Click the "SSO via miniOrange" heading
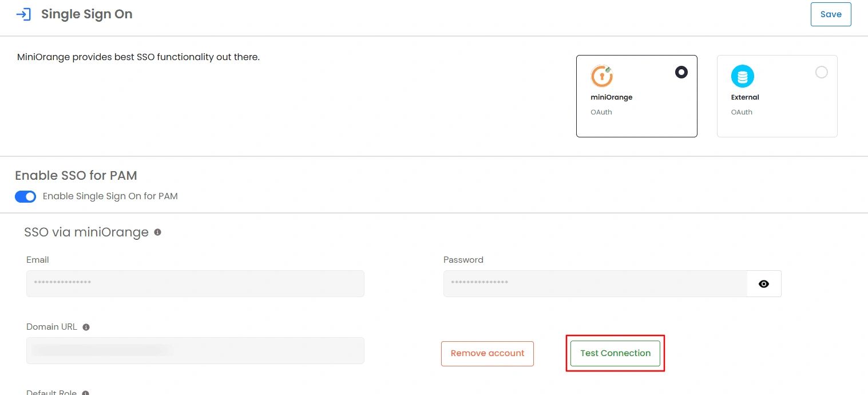Image resolution: width=868 pixels, height=395 pixels. pyautogui.click(x=86, y=232)
